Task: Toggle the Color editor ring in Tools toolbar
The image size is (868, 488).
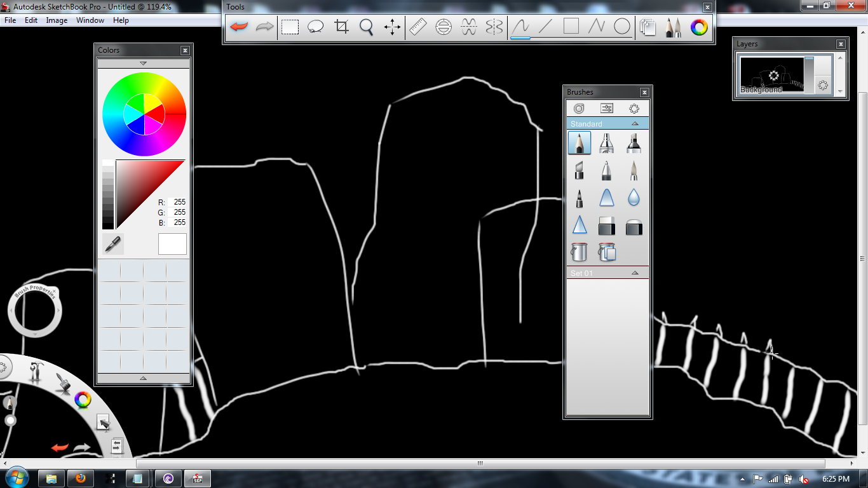Action: [x=699, y=27]
